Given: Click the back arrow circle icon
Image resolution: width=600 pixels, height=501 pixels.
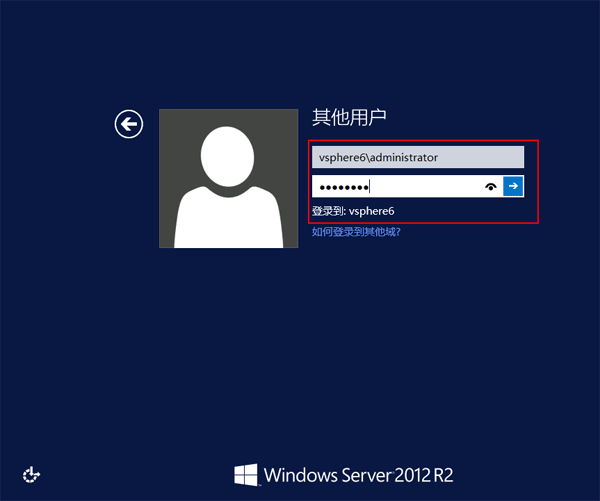Looking at the screenshot, I should [x=129, y=124].
